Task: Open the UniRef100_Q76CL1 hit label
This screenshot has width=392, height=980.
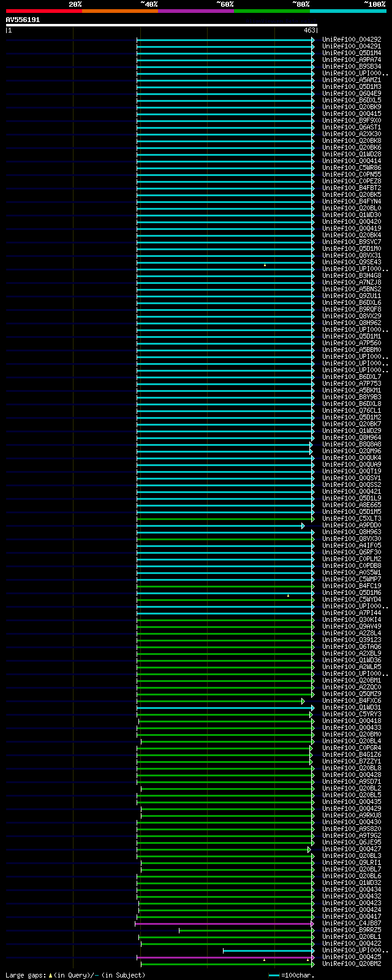Action: coord(352,411)
